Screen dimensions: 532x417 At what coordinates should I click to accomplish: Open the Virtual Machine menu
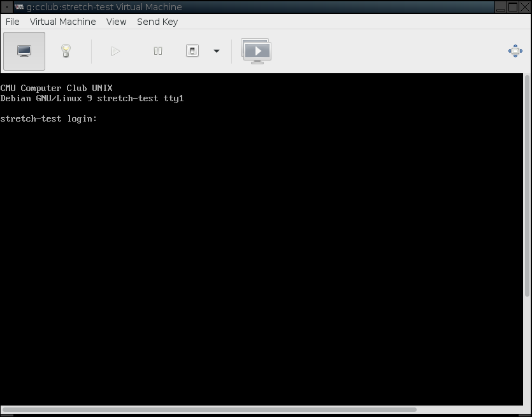63,22
